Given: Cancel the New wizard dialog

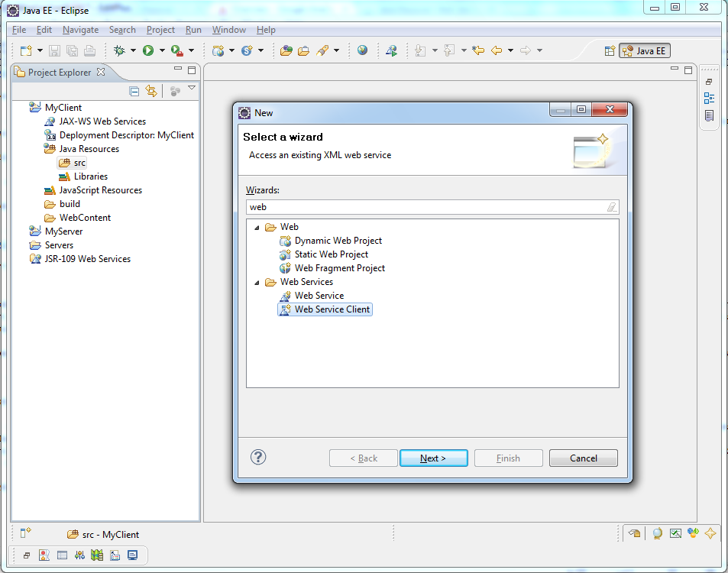Looking at the screenshot, I should 583,458.
